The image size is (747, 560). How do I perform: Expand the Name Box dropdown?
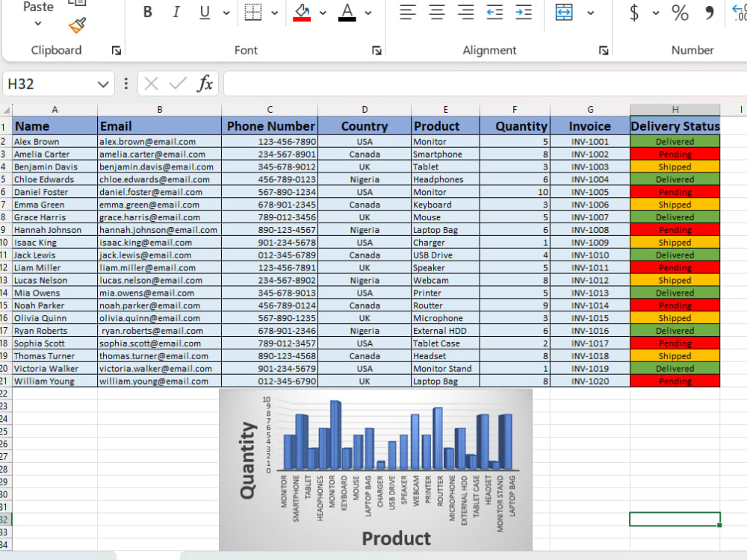(x=103, y=84)
